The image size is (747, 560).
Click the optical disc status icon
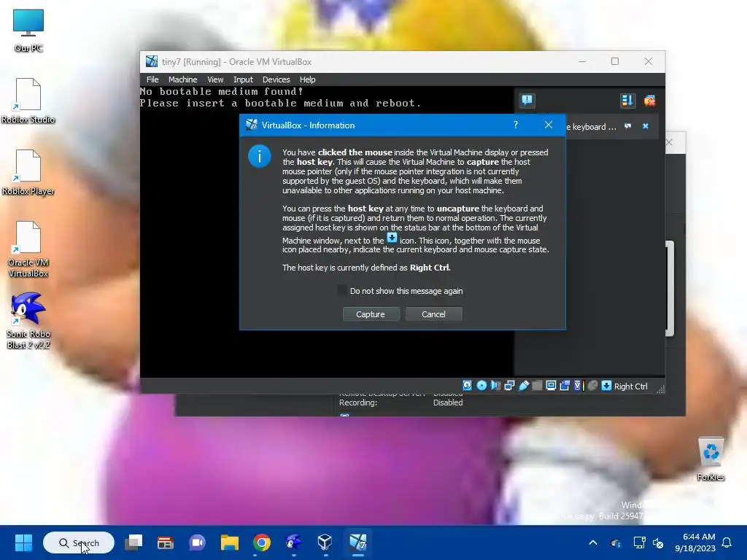[x=481, y=386]
